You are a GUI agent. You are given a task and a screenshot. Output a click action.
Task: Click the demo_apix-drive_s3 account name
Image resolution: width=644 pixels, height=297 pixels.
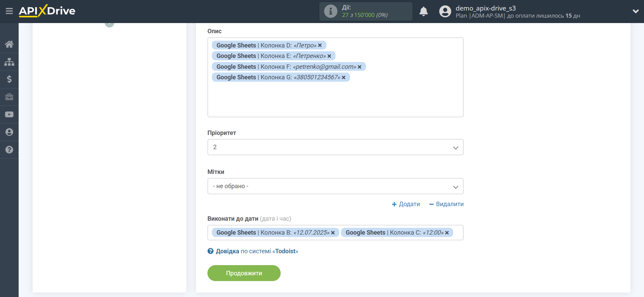(x=485, y=8)
